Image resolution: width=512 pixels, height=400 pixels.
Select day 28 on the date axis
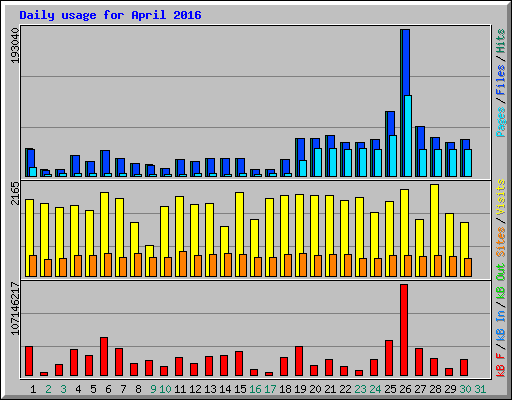click(435, 389)
